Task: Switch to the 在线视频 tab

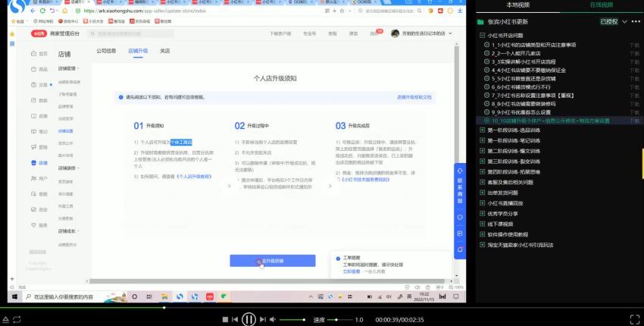Action: pos(602,5)
